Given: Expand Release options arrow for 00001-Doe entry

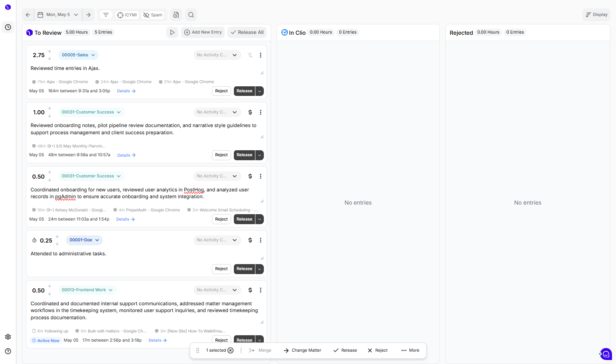Looking at the screenshot, I should tap(259, 269).
